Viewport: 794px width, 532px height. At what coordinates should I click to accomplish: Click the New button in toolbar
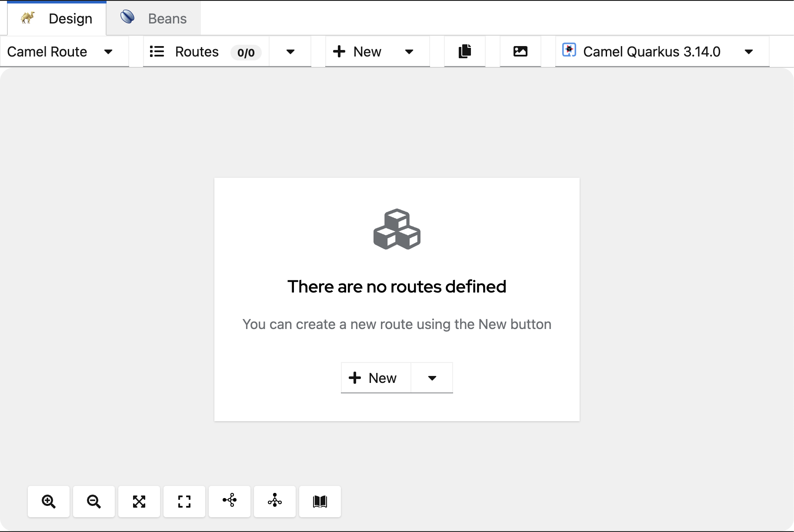357,52
